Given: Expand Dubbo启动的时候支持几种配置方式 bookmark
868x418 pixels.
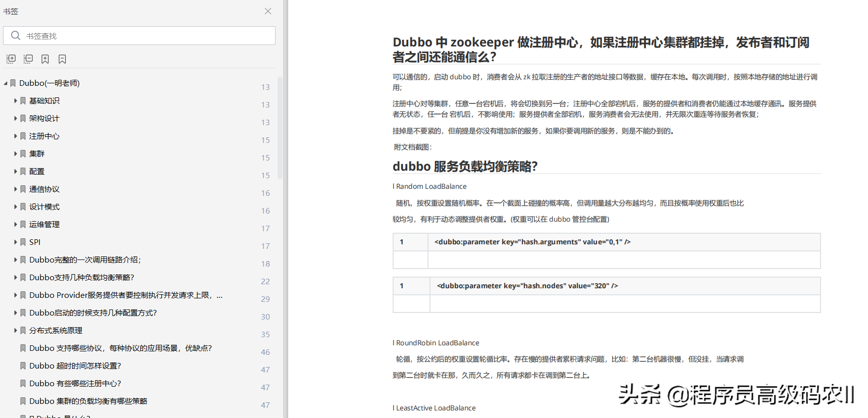Looking at the screenshot, I should pyautogui.click(x=16, y=313).
